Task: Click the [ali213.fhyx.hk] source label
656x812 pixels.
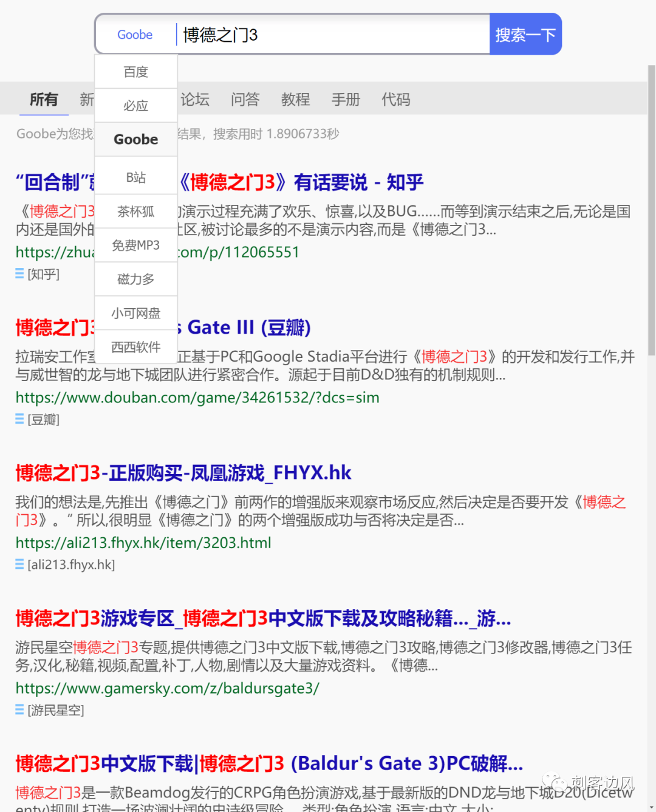Action: [x=71, y=565]
